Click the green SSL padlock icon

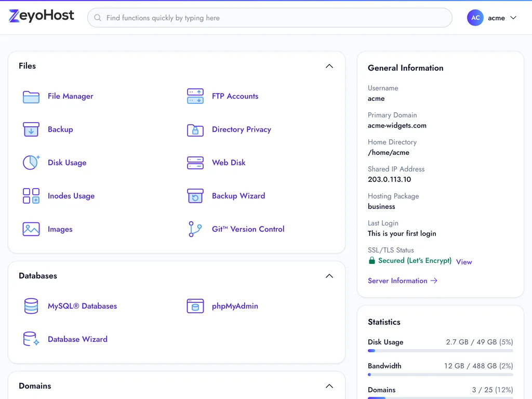[372, 260]
